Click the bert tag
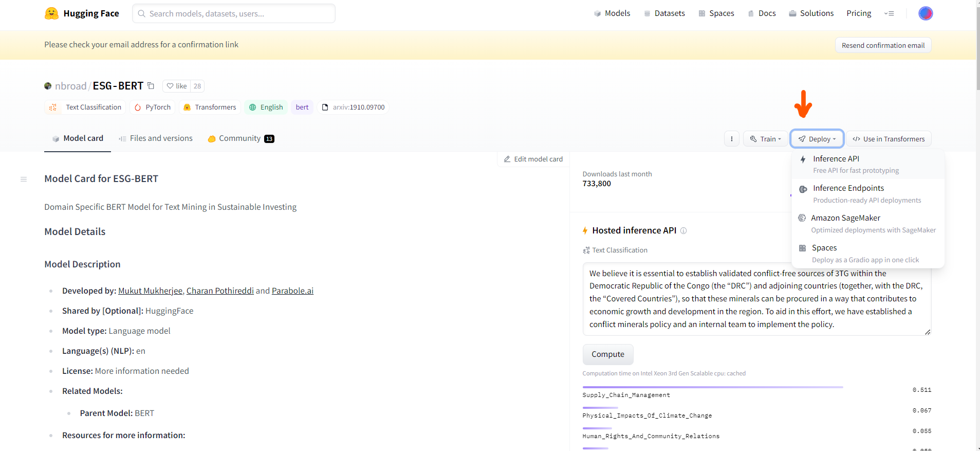 pos(302,107)
